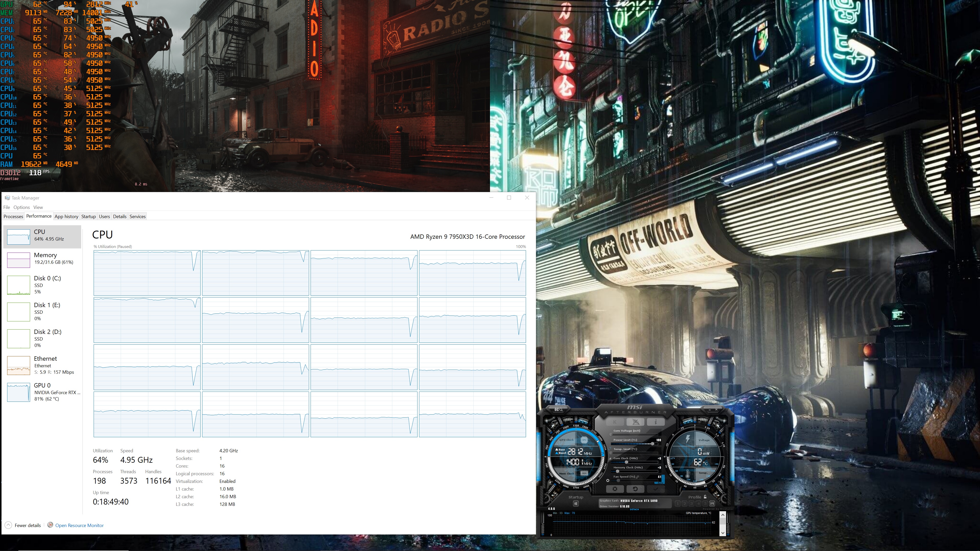980x551 pixels.
Task: Maximize the Task Manager window
Action: (x=509, y=198)
